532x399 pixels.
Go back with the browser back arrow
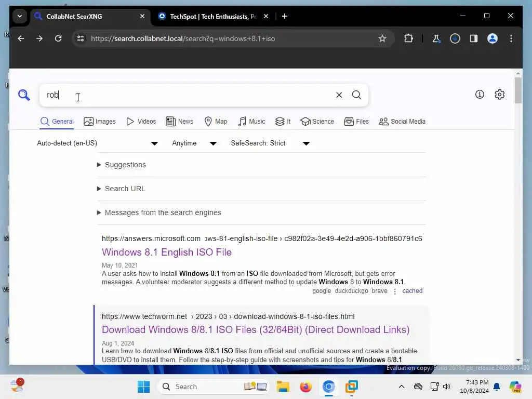click(21, 38)
